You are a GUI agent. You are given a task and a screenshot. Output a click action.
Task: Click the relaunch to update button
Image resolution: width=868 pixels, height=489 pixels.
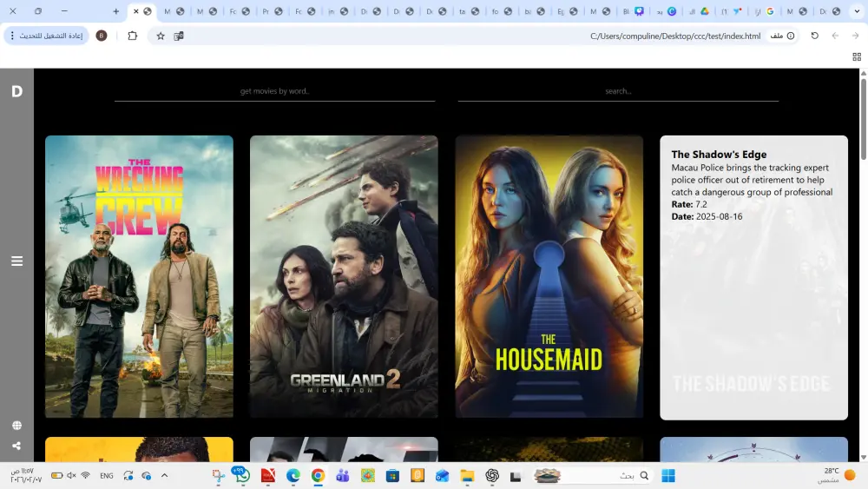point(47,36)
